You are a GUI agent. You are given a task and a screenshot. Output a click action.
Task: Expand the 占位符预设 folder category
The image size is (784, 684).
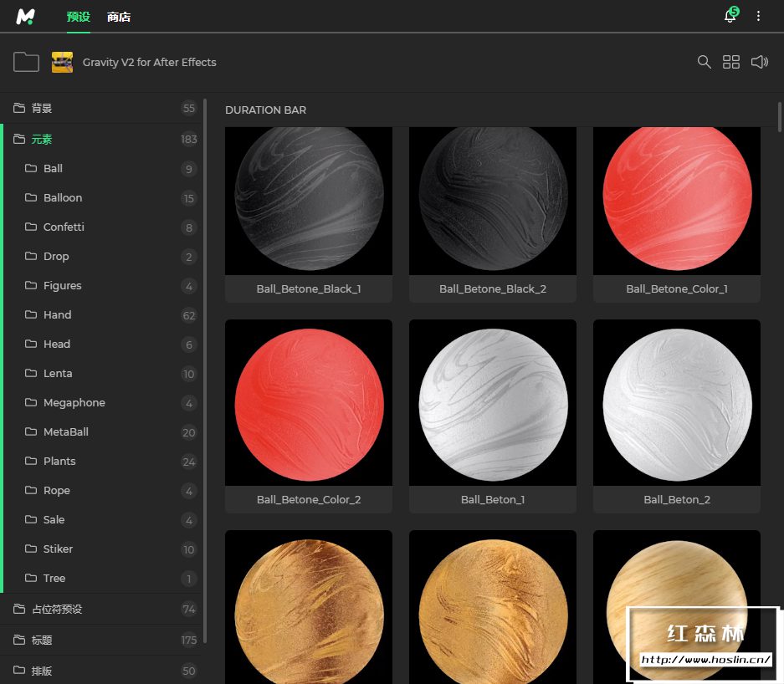(56, 609)
